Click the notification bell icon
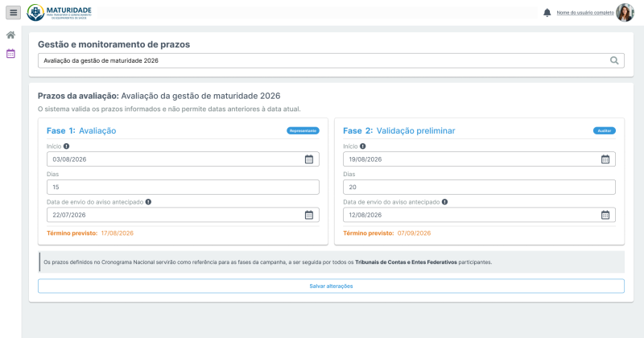The image size is (644, 338). coord(547,13)
